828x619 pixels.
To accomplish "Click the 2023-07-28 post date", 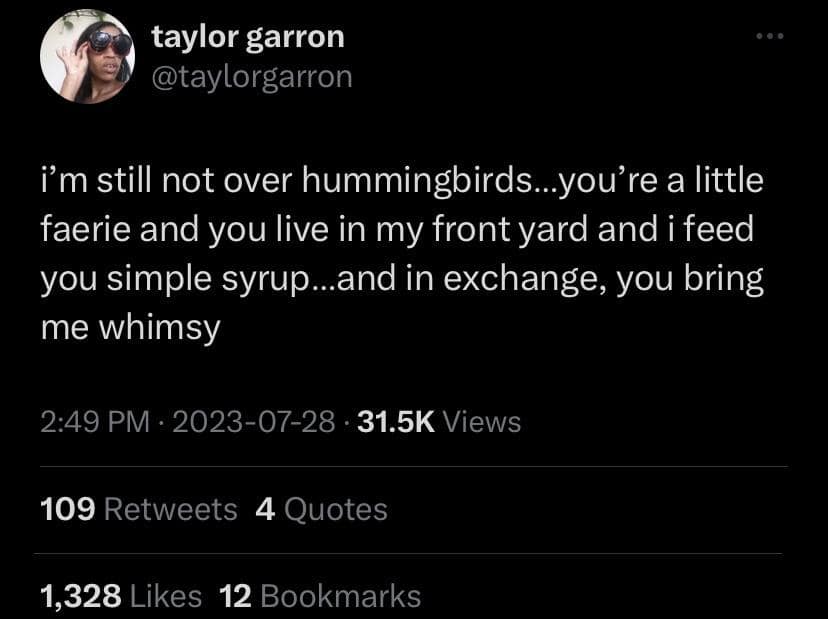I will click(x=254, y=422).
